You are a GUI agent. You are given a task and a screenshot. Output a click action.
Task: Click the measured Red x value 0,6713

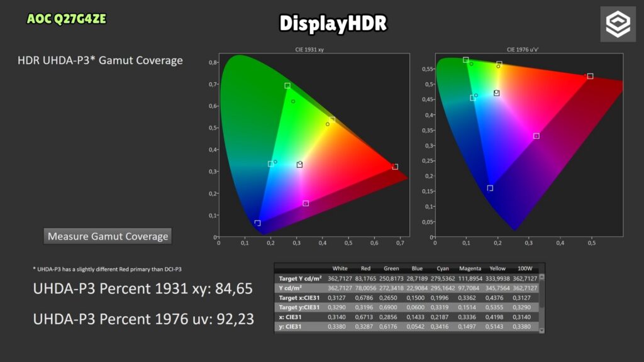[364, 317]
